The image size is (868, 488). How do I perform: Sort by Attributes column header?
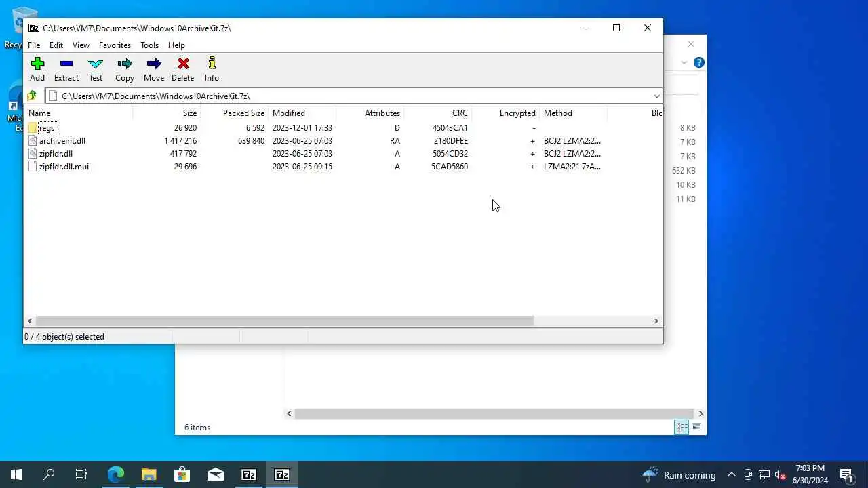pos(370,113)
